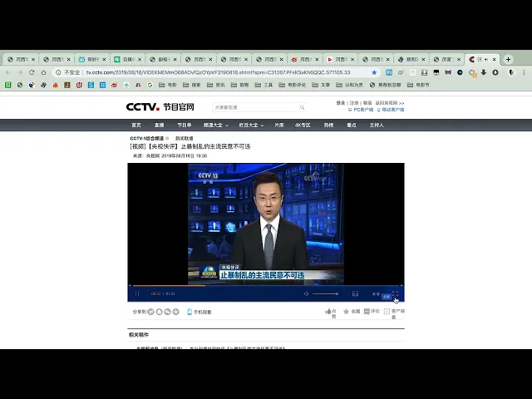Image resolution: width=532 pixels, height=399 pixels.
Task: Click the 新闻联播 breadcrumb link
Action: [x=185, y=139]
